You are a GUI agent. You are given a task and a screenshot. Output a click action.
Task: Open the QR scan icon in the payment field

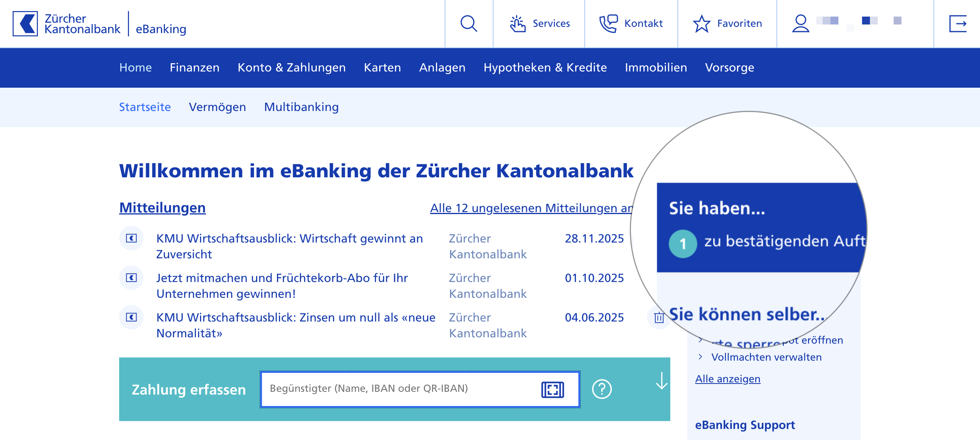point(552,389)
